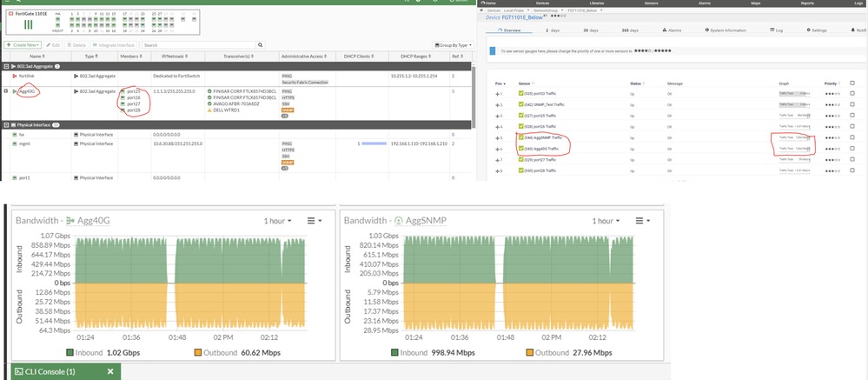Switch to the System Information tab
This screenshot has height=380, width=868.
coord(726,30)
